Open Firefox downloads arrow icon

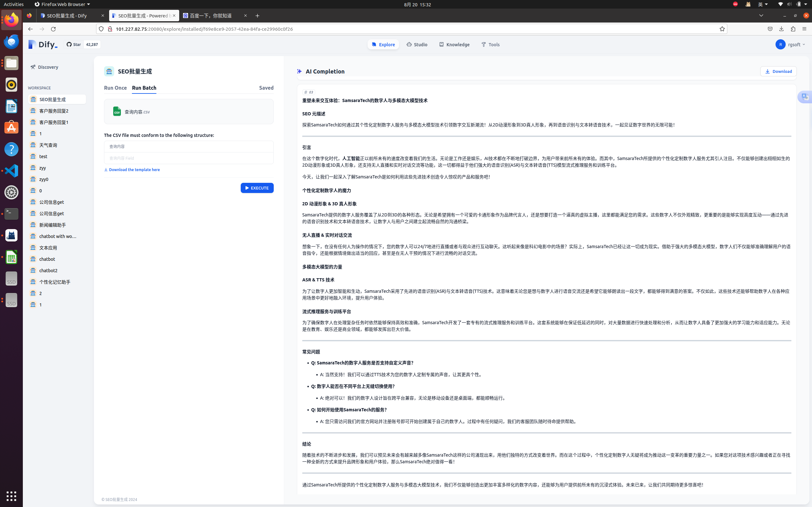tap(781, 29)
